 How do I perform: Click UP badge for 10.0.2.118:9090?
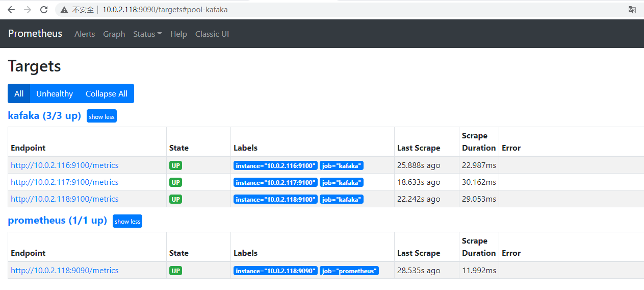pyautogui.click(x=175, y=271)
